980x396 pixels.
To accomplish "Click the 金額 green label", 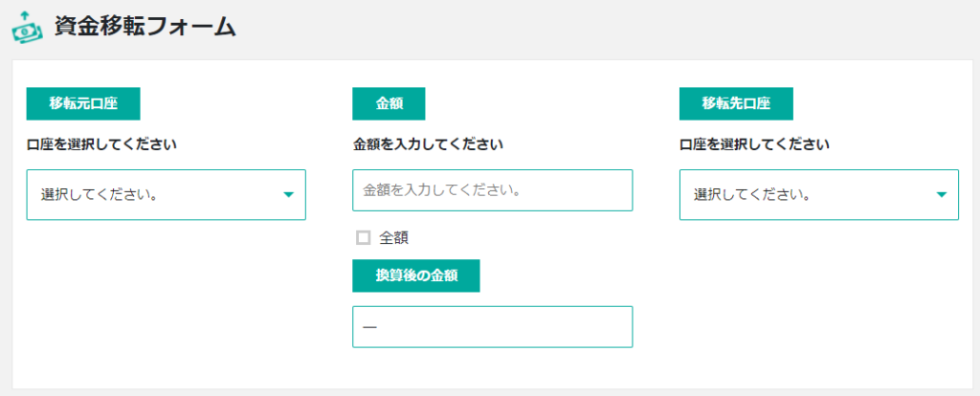I will [389, 103].
